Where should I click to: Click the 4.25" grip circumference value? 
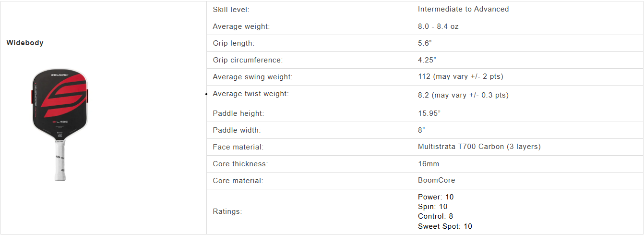pyautogui.click(x=427, y=60)
